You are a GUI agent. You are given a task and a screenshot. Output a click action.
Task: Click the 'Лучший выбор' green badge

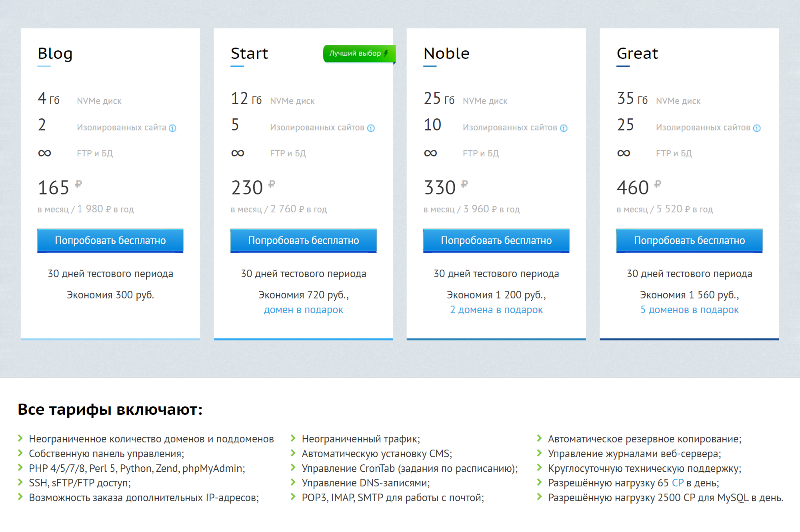[x=359, y=54]
